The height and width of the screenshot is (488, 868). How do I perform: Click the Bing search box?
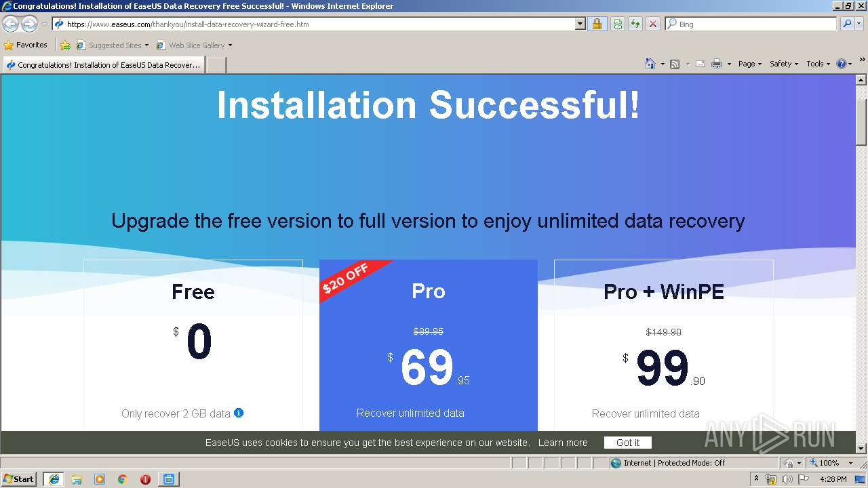(751, 24)
